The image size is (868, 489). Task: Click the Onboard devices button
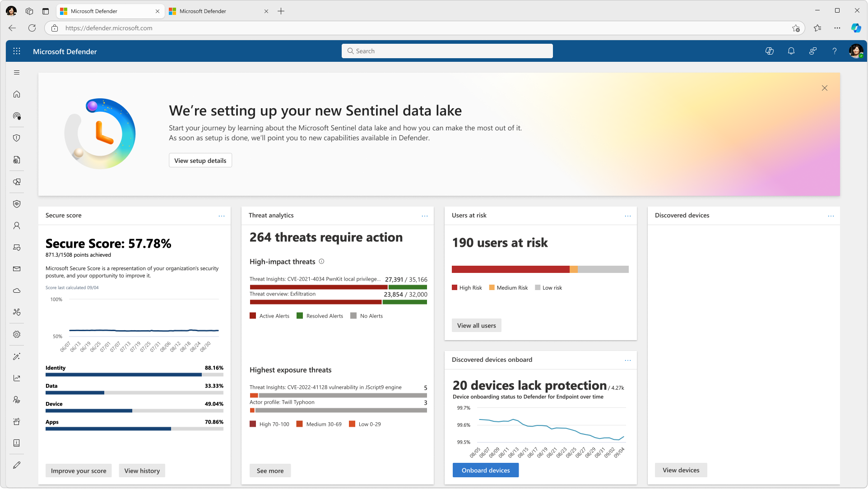click(485, 470)
